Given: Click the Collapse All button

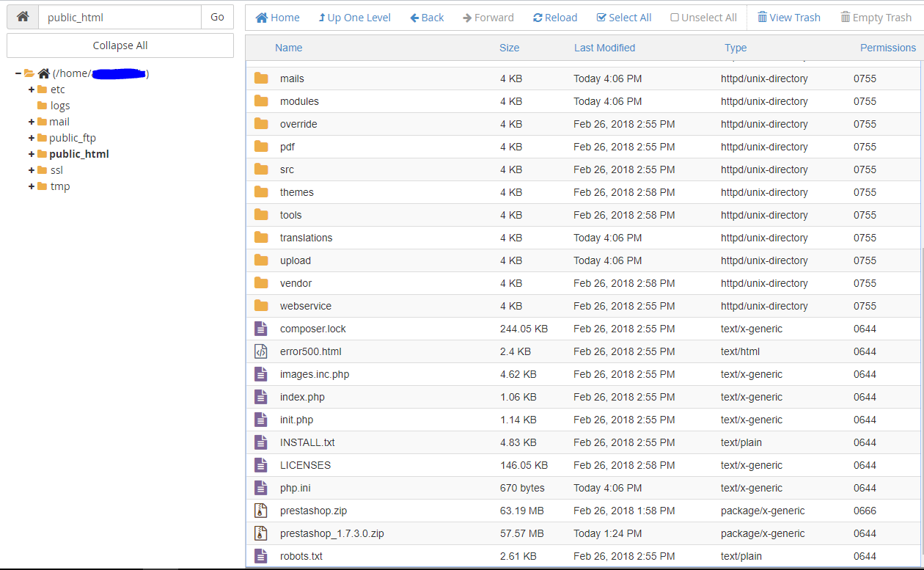Looking at the screenshot, I should tap(120, 45).
